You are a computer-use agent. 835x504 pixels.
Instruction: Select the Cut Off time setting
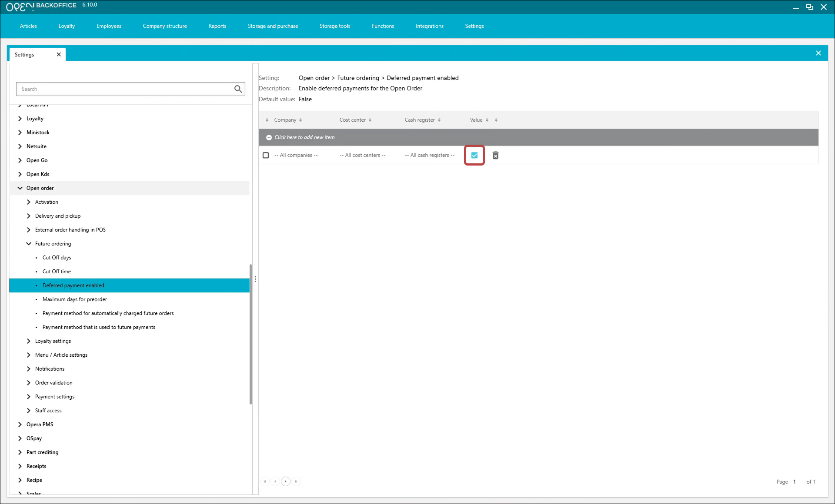point(57,272)
